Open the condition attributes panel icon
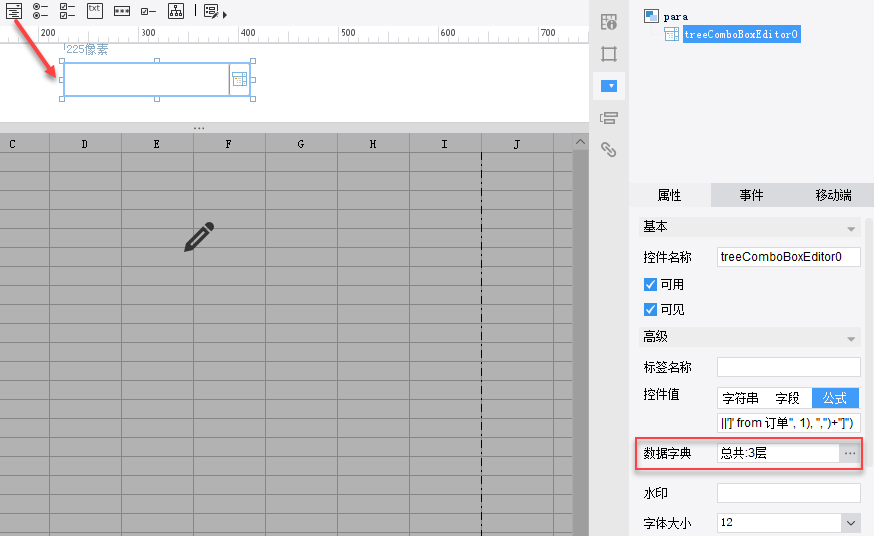Viewport: 874px width, 536px height. click(609, 118)
